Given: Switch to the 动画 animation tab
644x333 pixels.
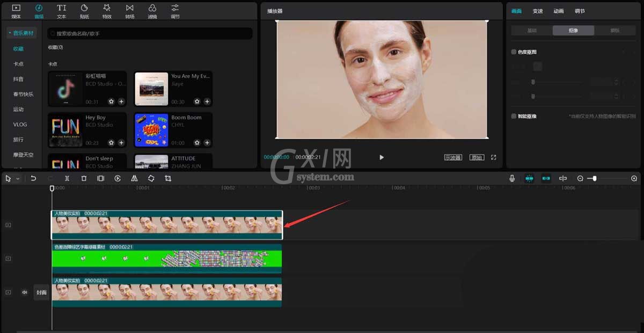Looking at the screenshot, I should tap(559, 11).
